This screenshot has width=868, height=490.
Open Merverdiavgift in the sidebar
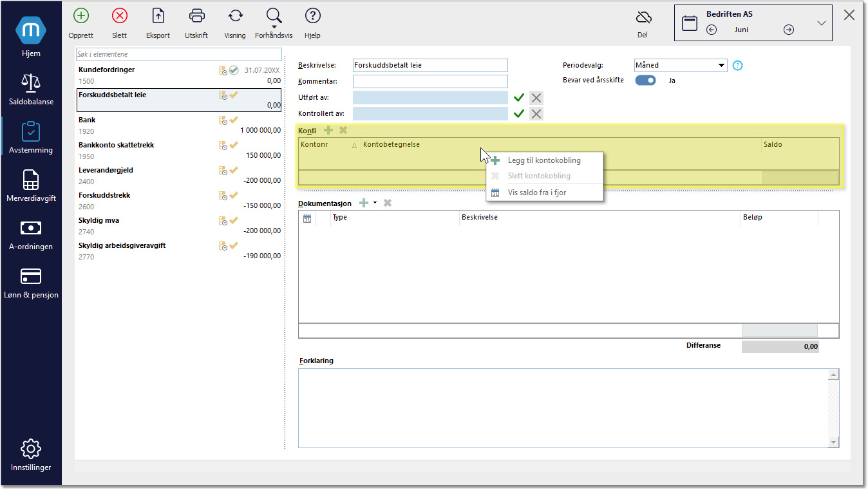point(31,185)
